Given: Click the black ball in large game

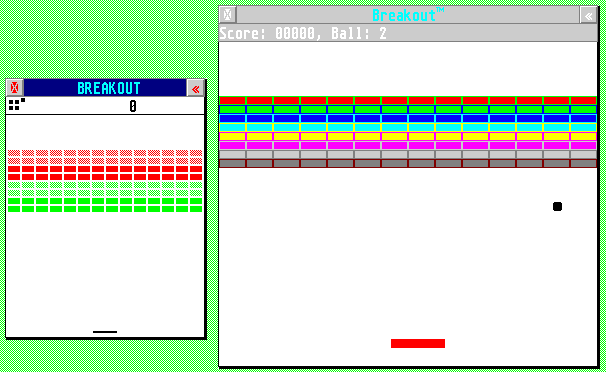Looking at the screenshot, I should [557, 207].
